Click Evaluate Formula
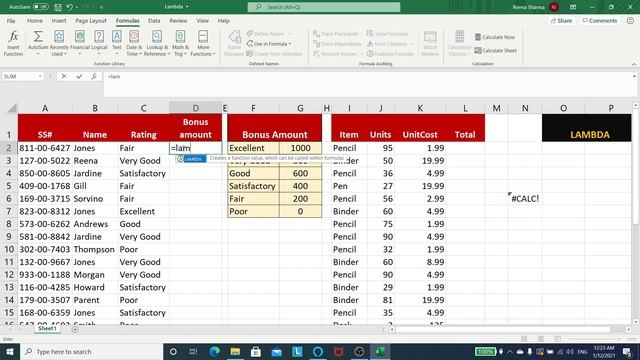 (390, 54)
